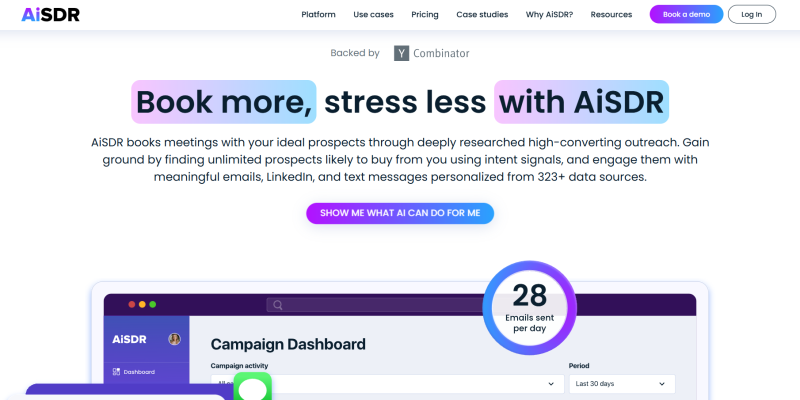
Task: Click the green message bubble icon
Action: (x=254, y=389)
